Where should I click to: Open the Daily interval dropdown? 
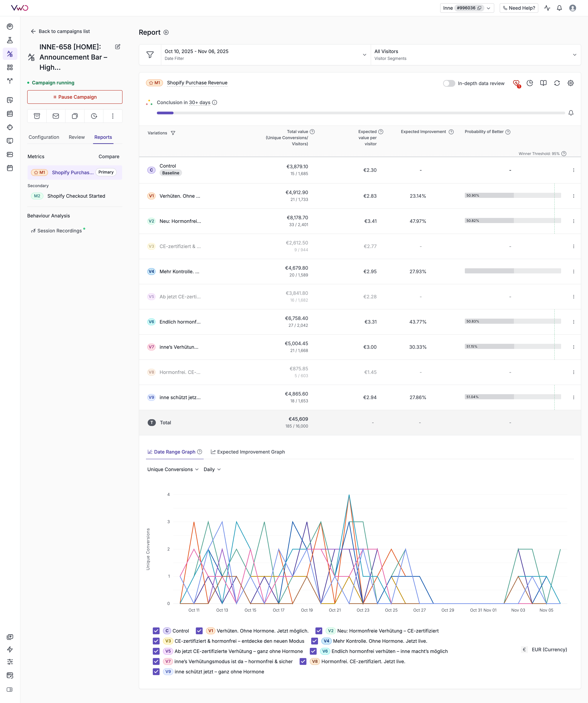[x=212, y=469]
